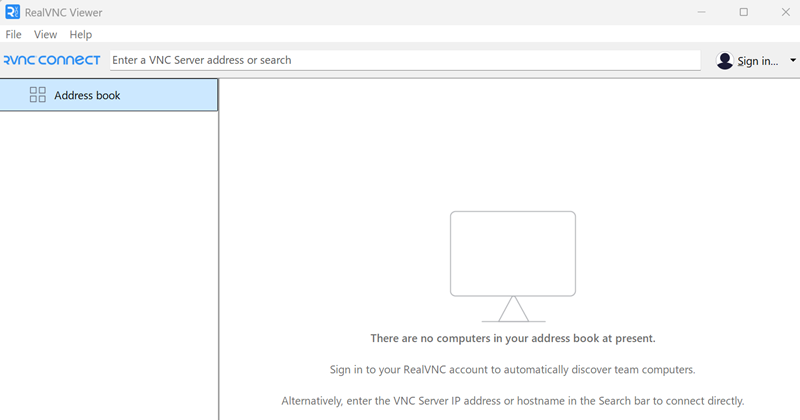Open the Help menu
The width and height of the screenshot is (800, 420).
point(81,34)
